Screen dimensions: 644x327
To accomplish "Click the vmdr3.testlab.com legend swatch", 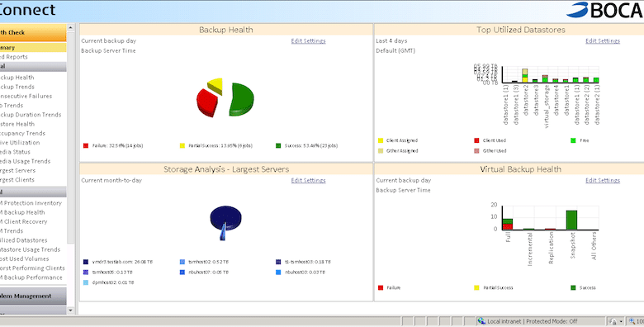I will point(86,262).
